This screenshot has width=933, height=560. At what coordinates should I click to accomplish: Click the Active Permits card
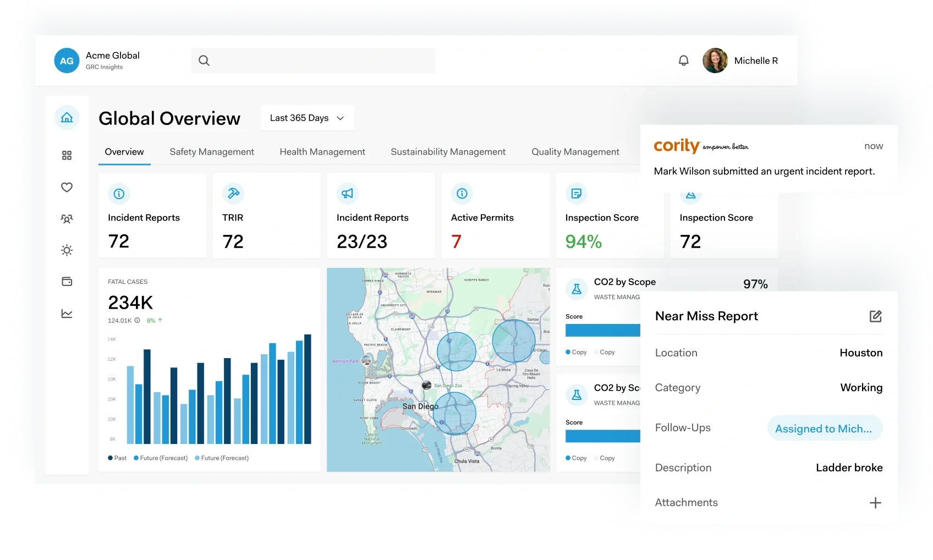[x=495, y=216]
